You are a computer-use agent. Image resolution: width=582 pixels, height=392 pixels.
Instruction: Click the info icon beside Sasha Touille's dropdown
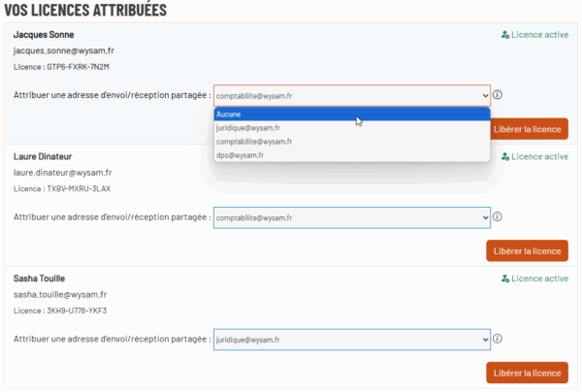(x=498, y=340)
